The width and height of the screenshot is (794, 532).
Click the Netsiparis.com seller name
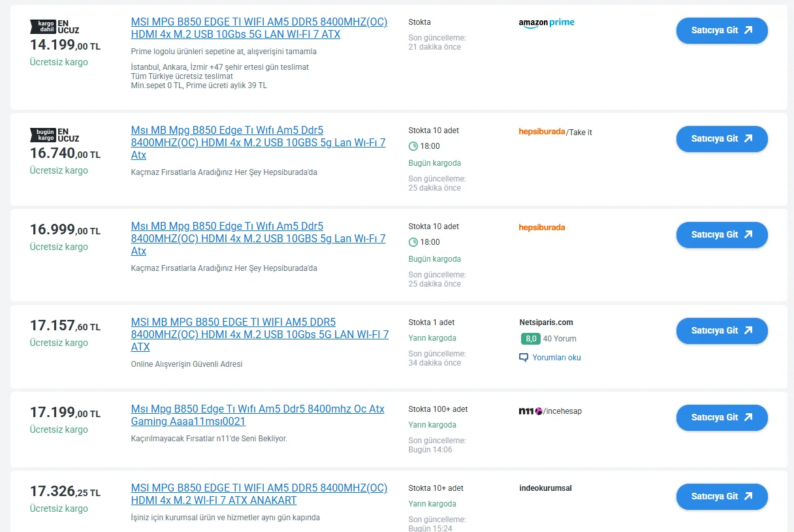point(546,322)
